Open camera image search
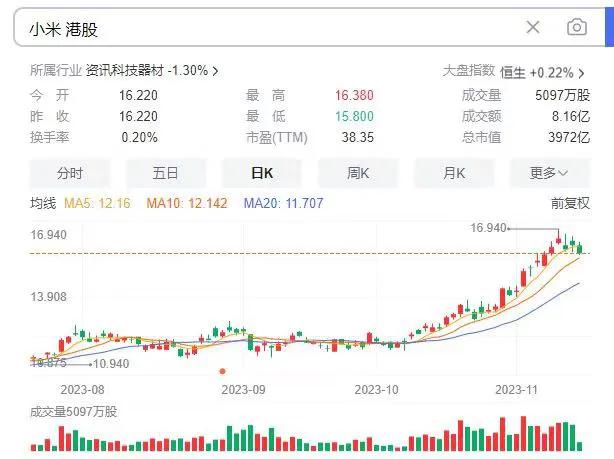The width and height of the screenshot is (614, 459). [577, 27]
